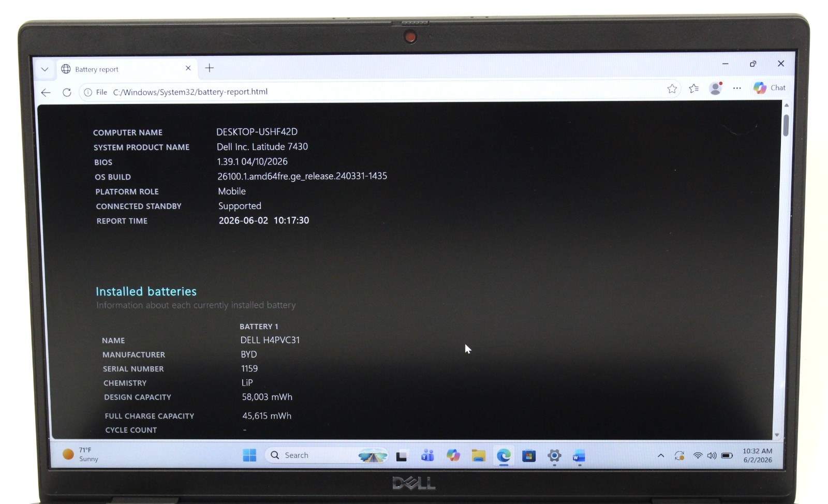Click the text Dell Inc. Latitude 7430
Viewport: 828px width, 504px height.
point(262,147)
